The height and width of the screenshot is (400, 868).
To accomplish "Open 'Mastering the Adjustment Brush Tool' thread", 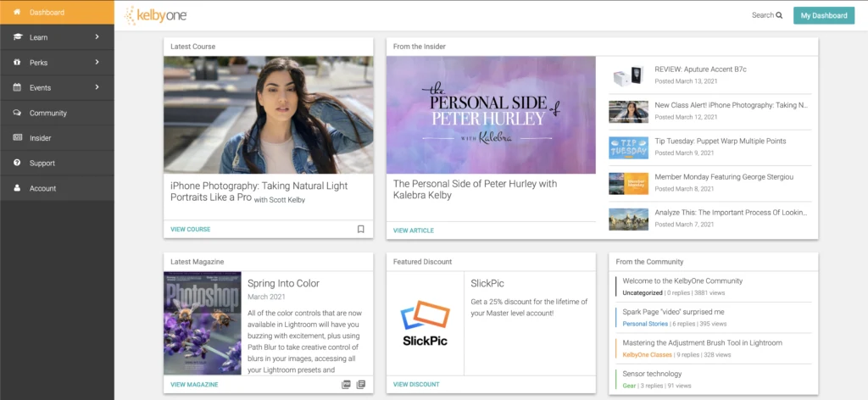I will pyautogui.click(x=702, y=343).
